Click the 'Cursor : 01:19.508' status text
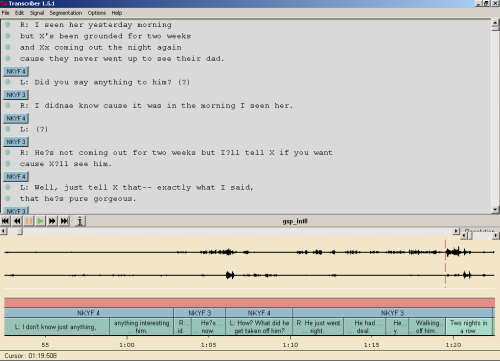The width and height of the screenshot is (500, 361). [30, 356]
